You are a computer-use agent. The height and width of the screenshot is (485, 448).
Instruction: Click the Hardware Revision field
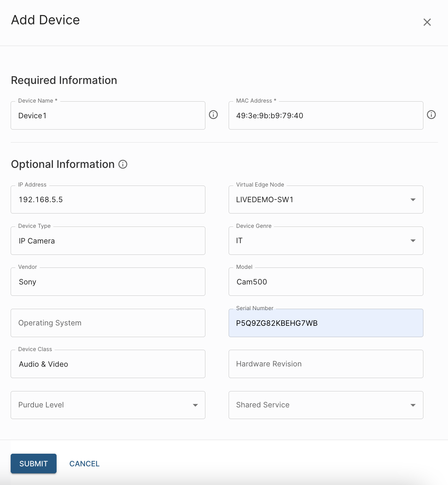point(326,364)
